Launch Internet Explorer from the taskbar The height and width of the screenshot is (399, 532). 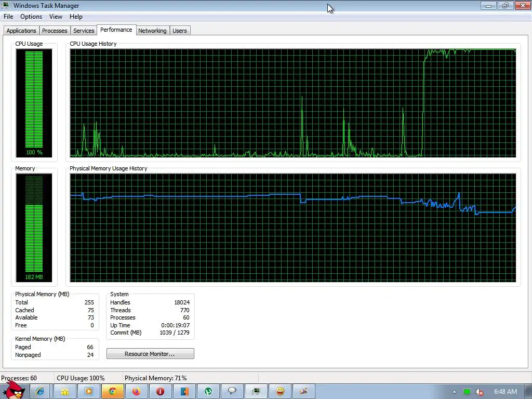pos(40,392)
